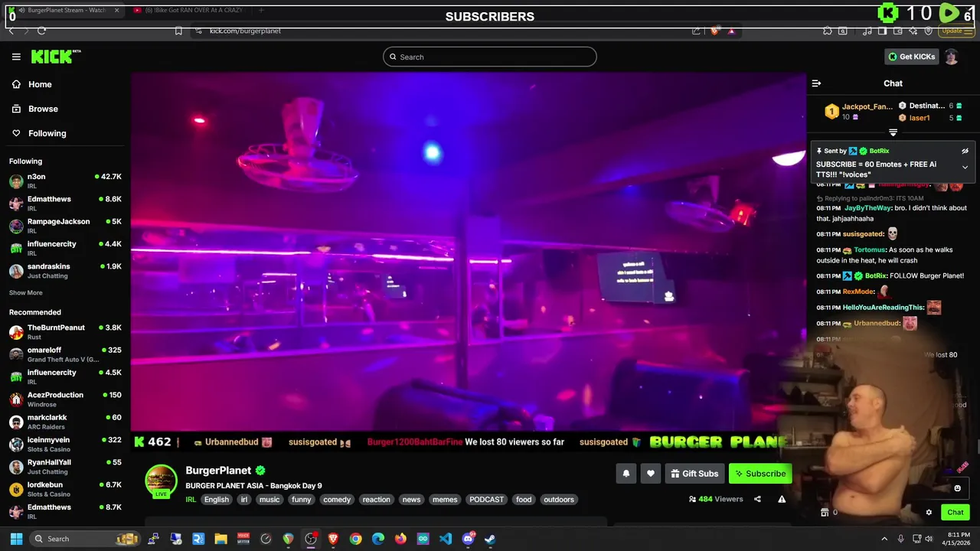Reload the page in browser
Screen dimensions: 980x551
pyautogui.click(x=41, y=31)
